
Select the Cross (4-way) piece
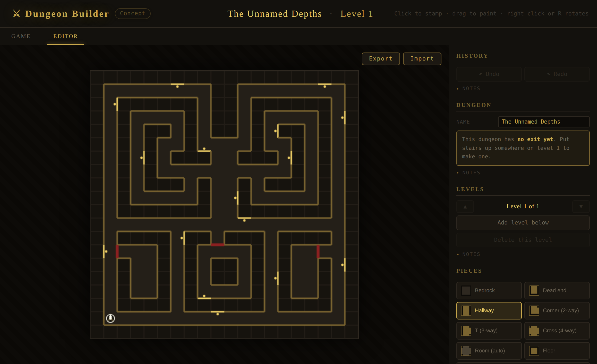pyautogui.click(x=557, y=331)
